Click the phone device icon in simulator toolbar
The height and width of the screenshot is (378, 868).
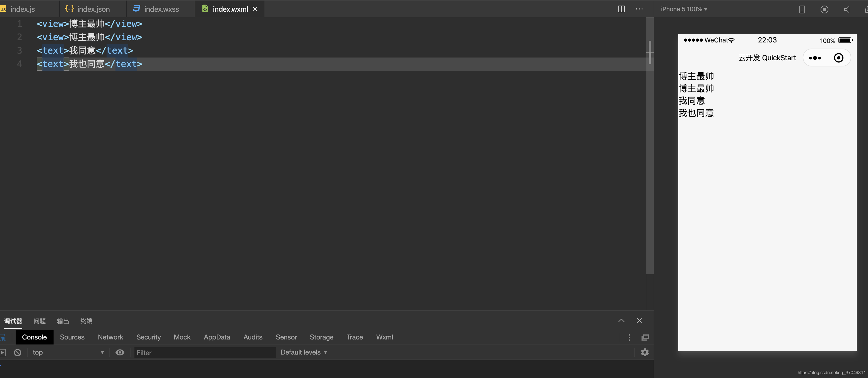click(x=802, y=9)
